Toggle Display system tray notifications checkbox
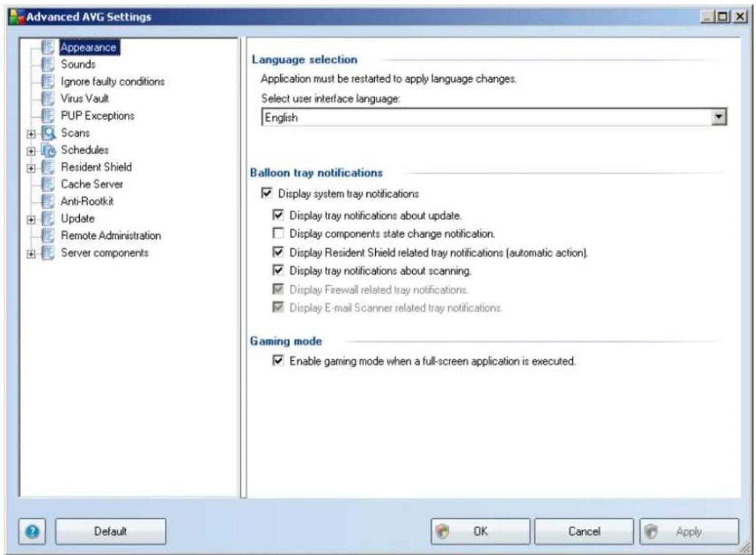 point(267,193)
